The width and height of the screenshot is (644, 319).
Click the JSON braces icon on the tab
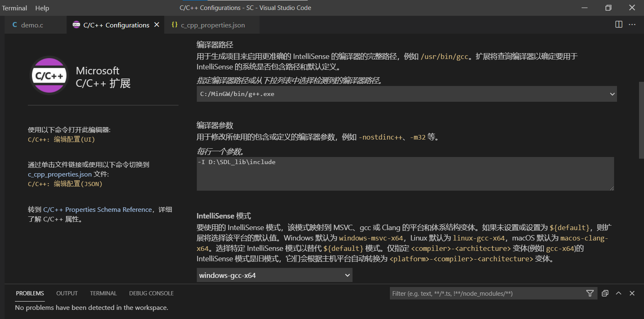[x=174, y=25]
